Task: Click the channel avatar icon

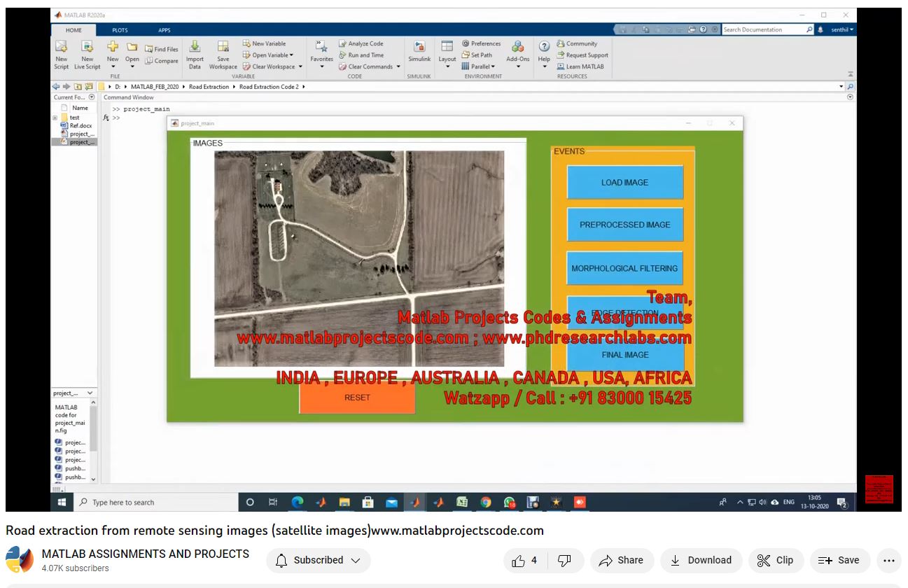Action: tap(20, 560)
